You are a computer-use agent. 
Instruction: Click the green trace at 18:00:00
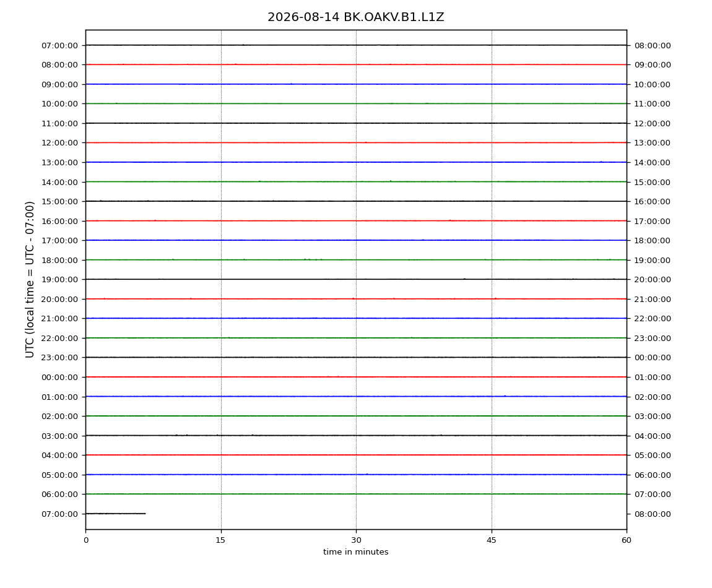tap(356, 260)
